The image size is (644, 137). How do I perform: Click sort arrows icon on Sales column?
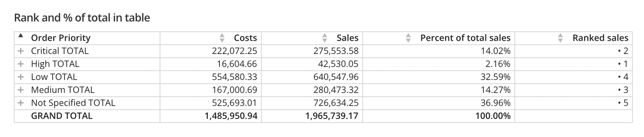click(x=325, y=38)
